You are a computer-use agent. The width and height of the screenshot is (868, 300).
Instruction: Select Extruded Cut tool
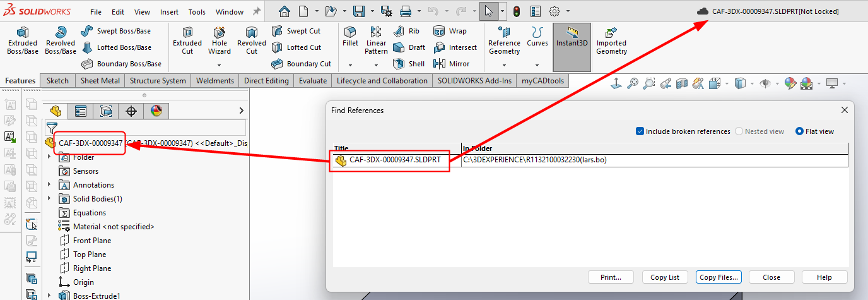tap(187, 41)
